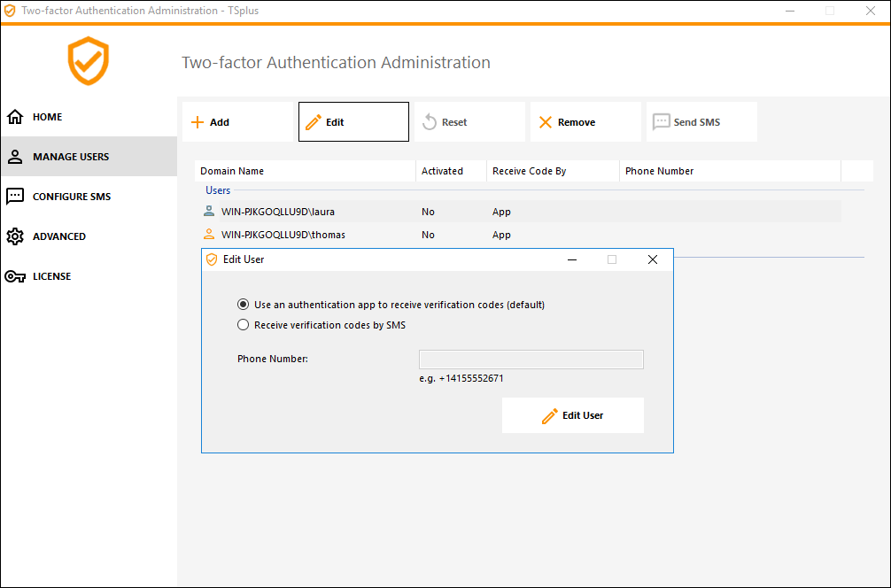
Task: Close the TSplus administration window
Action: [x=870, y=11]
